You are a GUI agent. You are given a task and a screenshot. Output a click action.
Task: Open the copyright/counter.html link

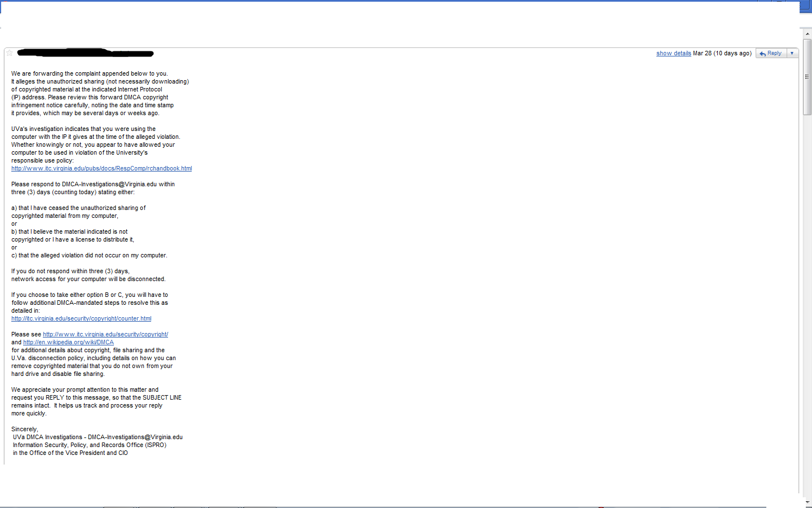pyautogui.click(x=81, y=318)
